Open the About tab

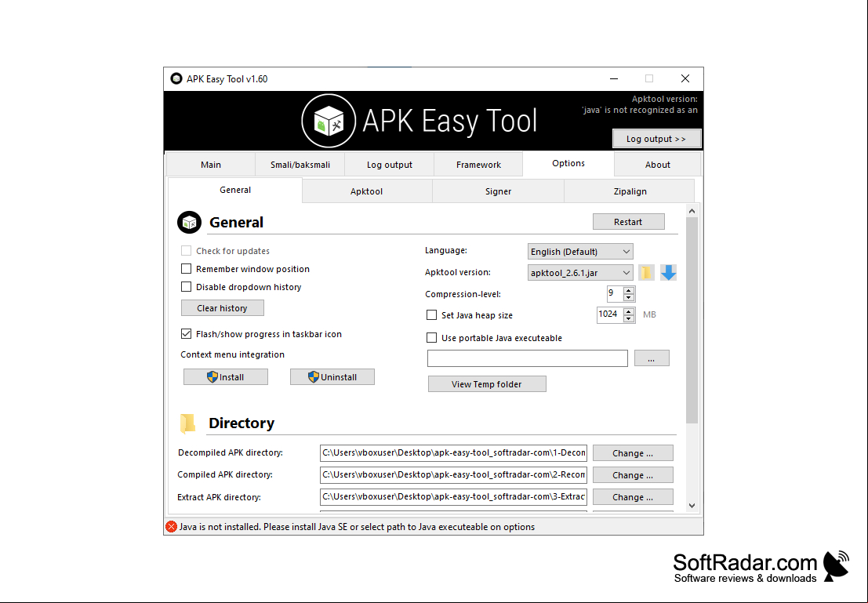point(658,165)
